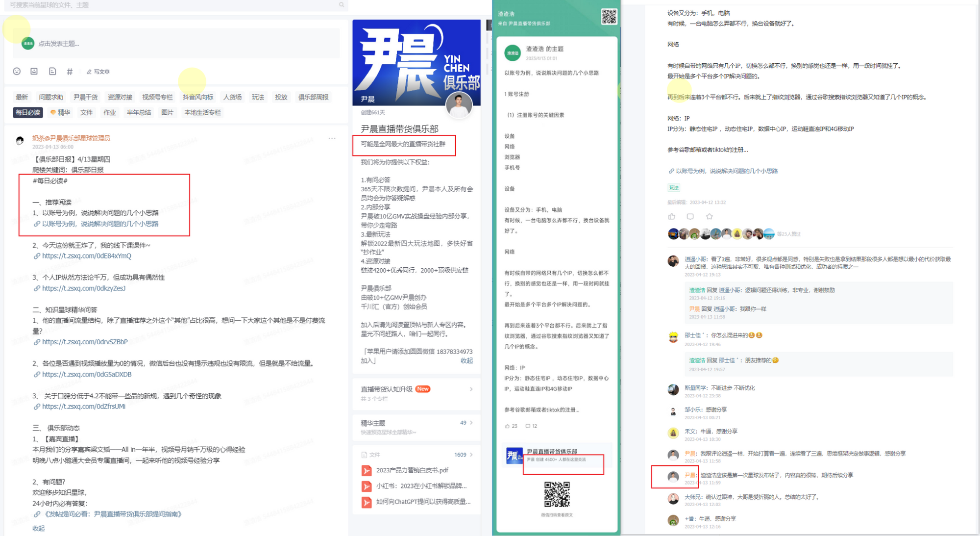Select the 本地生活专栏 filter tab
The image size is (980, 536).
202,112
